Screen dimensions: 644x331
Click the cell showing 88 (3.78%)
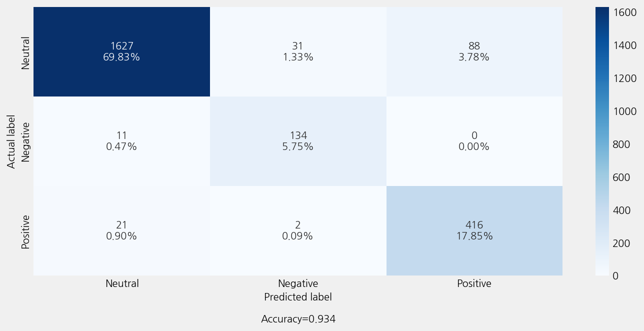pos(474,51)
